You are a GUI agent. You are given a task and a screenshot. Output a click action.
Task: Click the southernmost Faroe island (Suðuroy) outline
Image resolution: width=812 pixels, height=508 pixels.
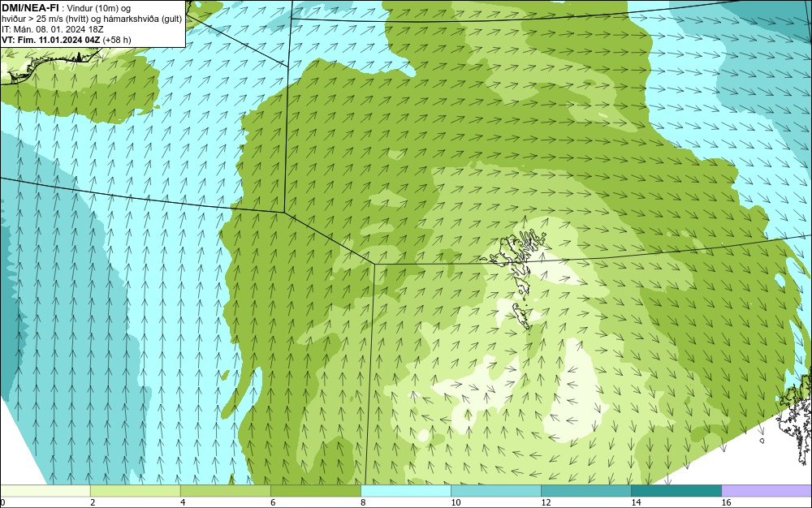pyautogui.click(x=521, y=316)
